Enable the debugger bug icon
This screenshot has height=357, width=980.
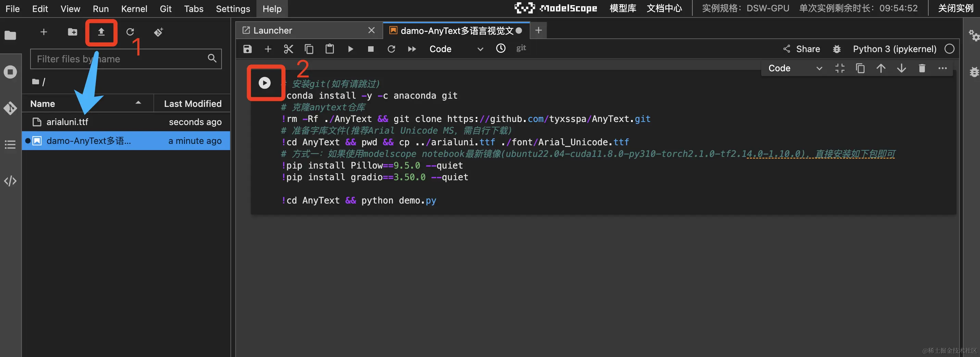(837, 49)
